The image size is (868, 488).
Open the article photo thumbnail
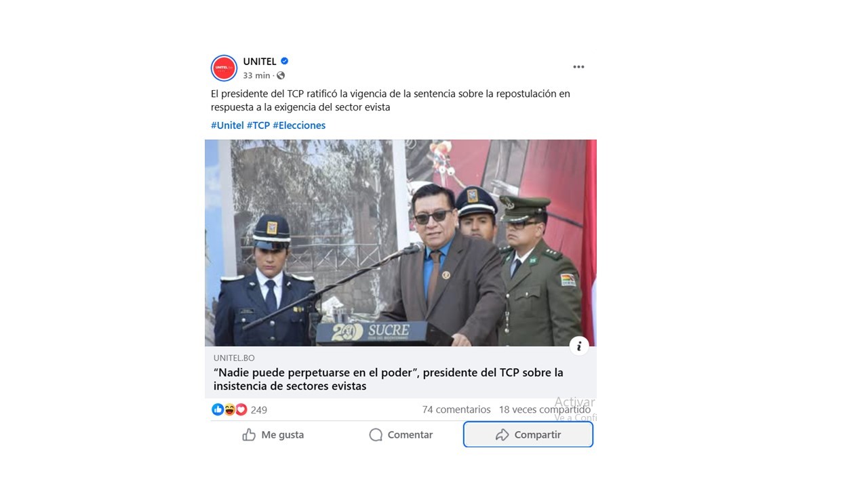pyautogui.click(x=401, y=243)
